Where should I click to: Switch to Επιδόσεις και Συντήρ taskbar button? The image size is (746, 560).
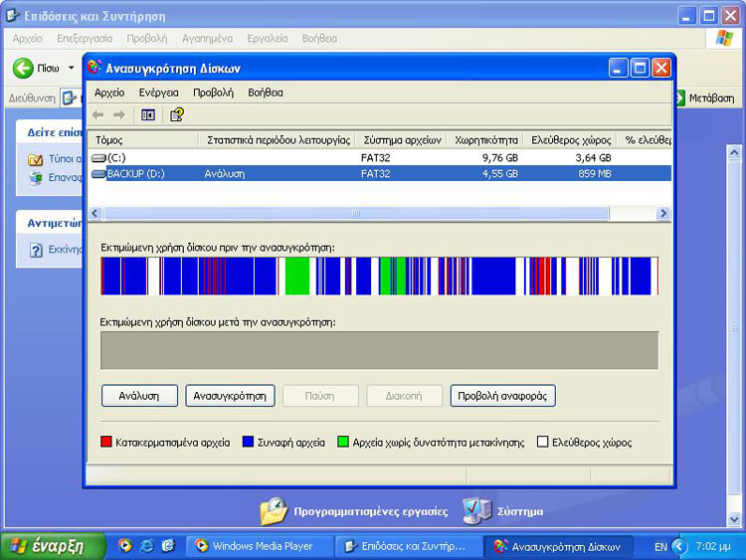407,546
